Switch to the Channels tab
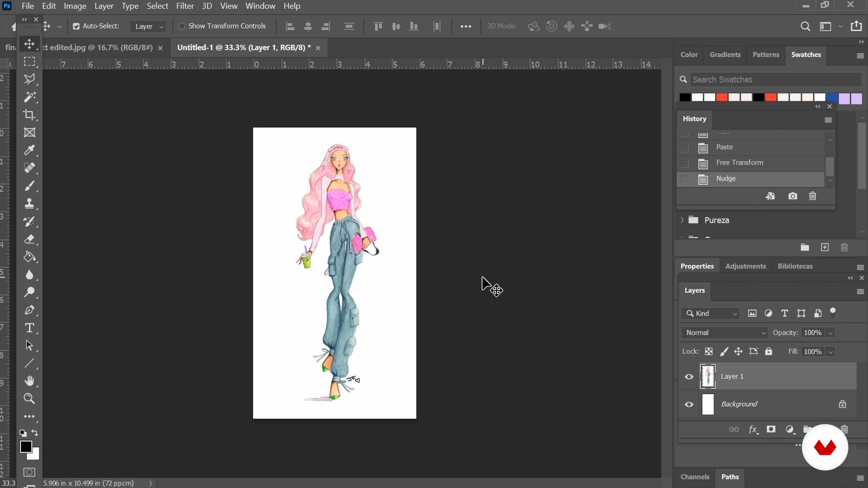 [x=695, y=477]
